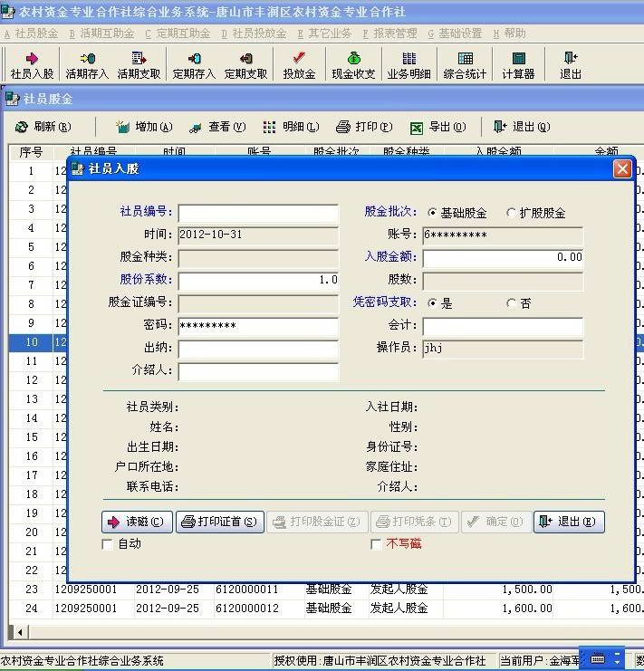This screenshot has width=644, height=671.
Task: Close the 社员入股 dialog
Action: point(622,169)
